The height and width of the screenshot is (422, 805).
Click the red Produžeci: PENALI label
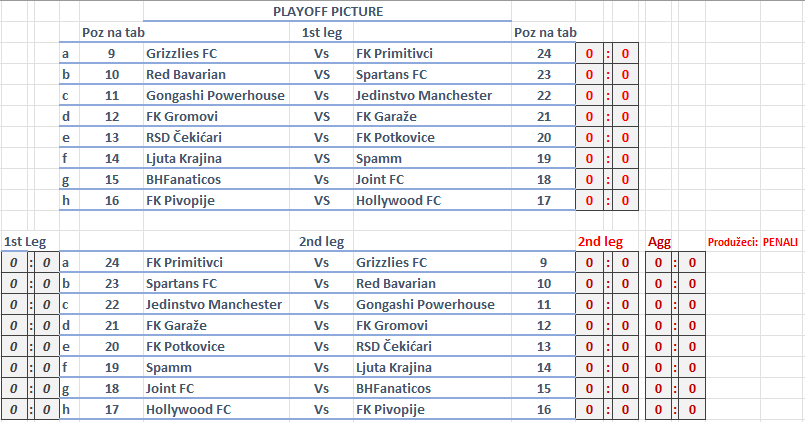coord(753,242)
